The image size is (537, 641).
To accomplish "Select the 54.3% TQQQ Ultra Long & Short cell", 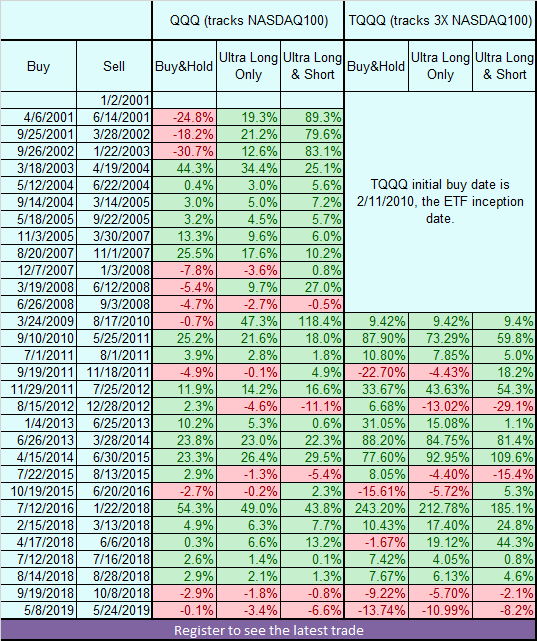I will tap(504, 390).
